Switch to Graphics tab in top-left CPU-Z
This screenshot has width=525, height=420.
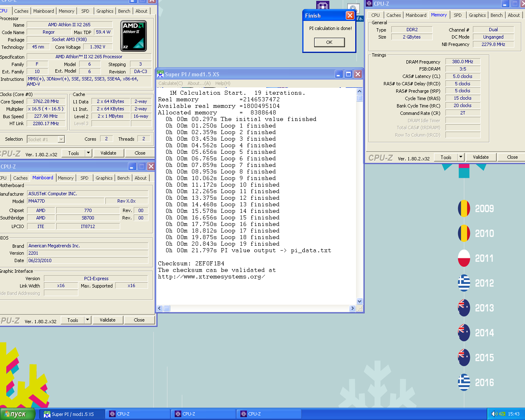point(105,11)
